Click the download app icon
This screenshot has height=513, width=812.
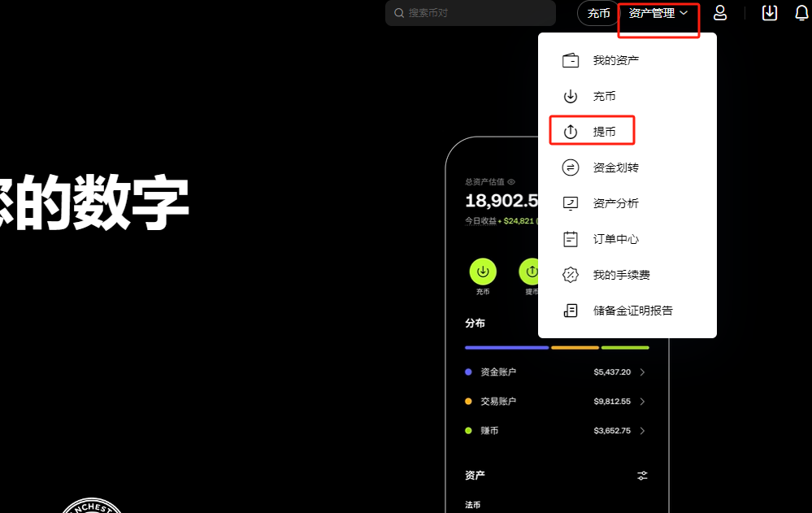click(x=770, y=13)
